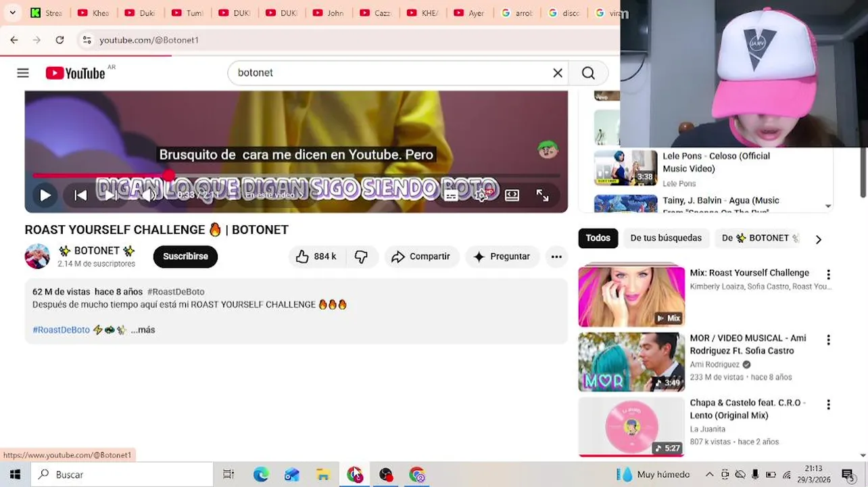This screenshot has width=868, height=487.
Task: Share the video with Compartir
Action: [422, 256]
